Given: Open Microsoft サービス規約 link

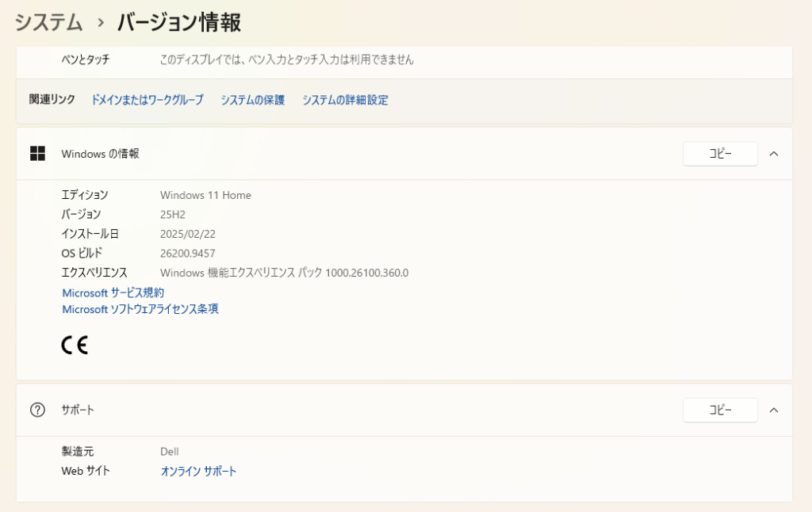Looking at the screenshot, I should (x=113, y=293).
